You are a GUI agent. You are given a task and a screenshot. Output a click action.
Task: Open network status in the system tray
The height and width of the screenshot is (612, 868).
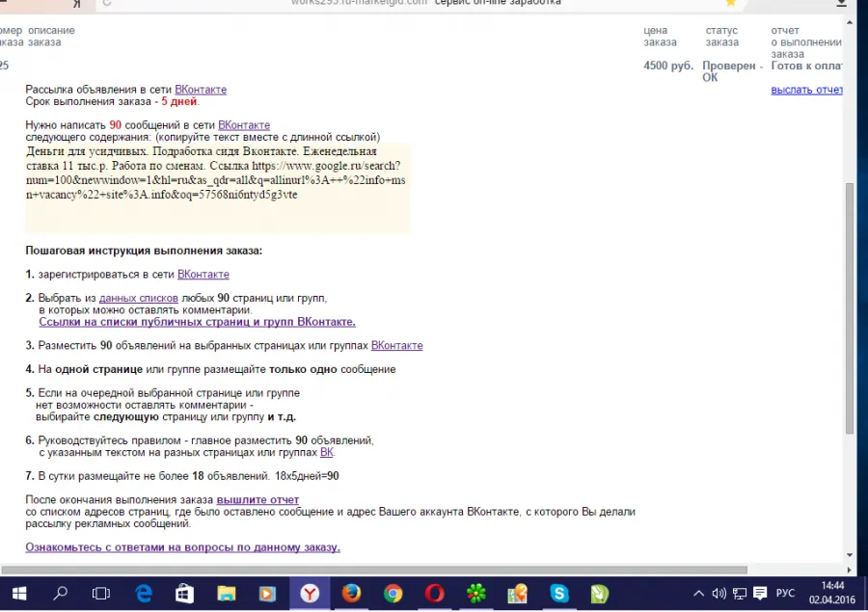pyautogui.click(x=739, y=594)
